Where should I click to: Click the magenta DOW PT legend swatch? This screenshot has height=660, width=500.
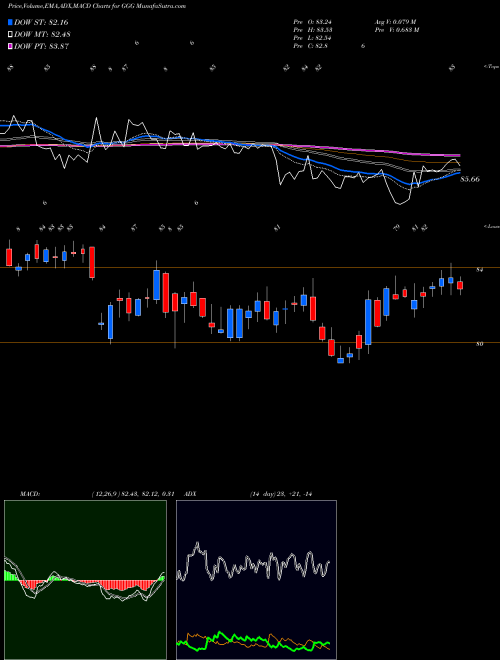pos(11,46)
